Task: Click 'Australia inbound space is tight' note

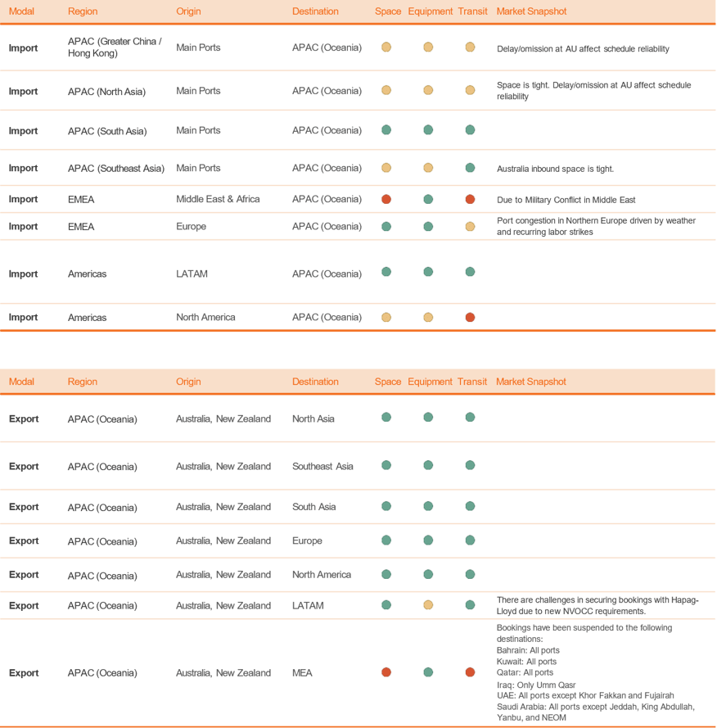Action: pyautogui.click(x=555, y=169)
